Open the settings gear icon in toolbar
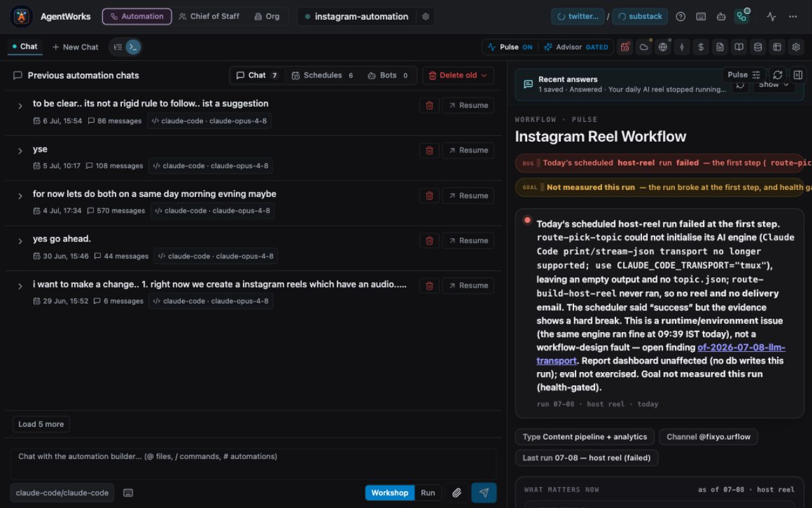 point(796,47)
